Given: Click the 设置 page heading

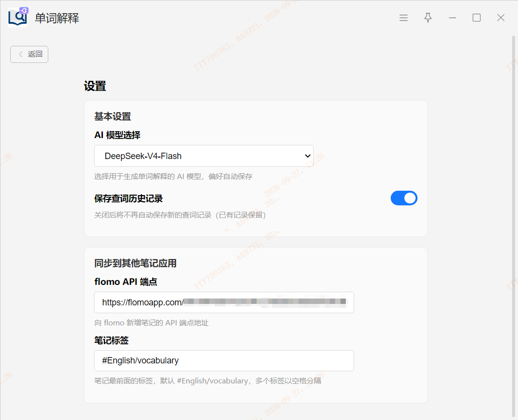Looking at the screenshot, I should tap(95, 86).
